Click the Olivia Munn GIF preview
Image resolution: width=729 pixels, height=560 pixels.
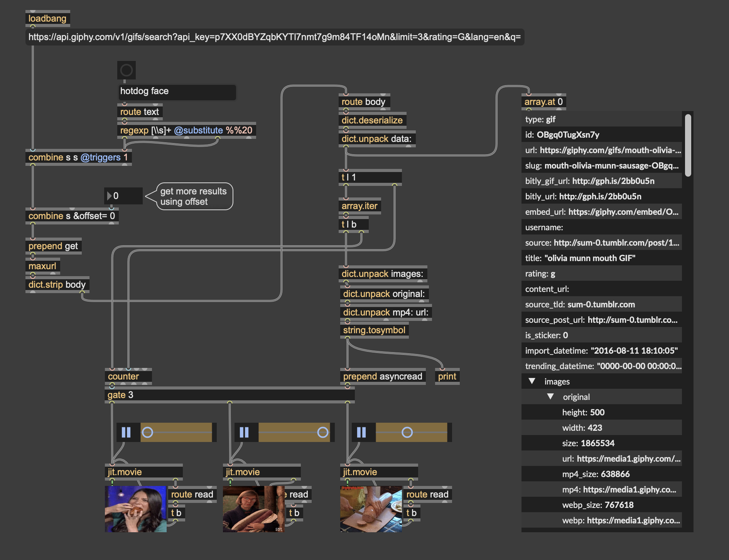136,509
